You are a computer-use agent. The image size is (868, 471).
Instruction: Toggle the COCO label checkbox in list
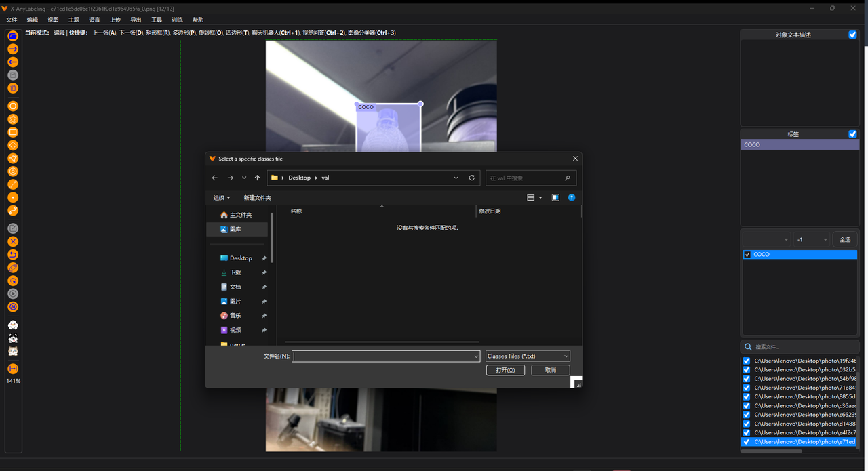tap(747, 255)
